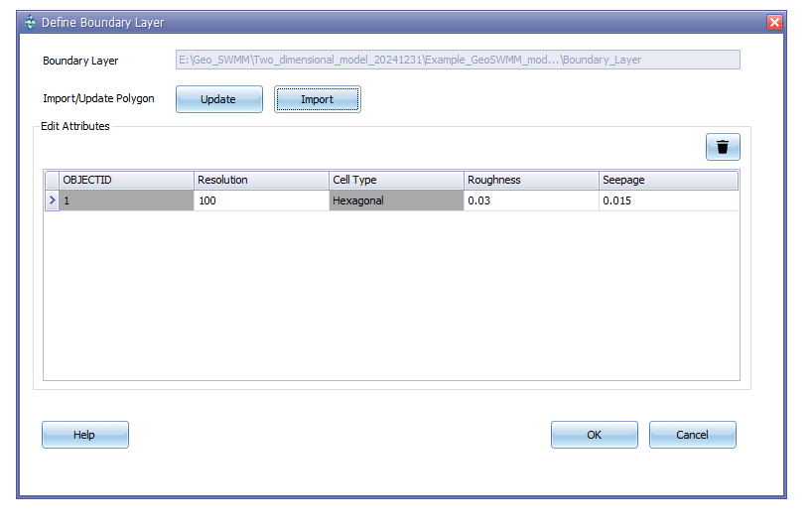Cancel the boundary layer dialog
The height and width of the screenshot is (528, 812).
[692, 435]
